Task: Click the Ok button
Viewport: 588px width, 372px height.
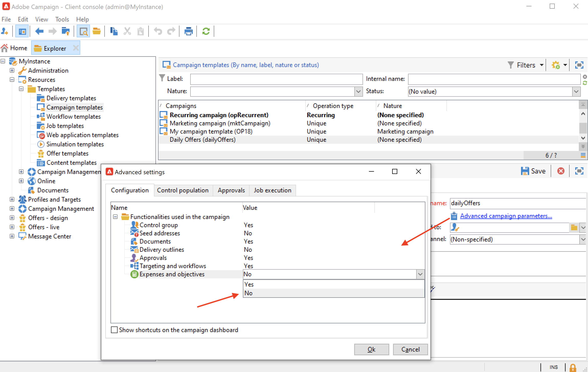Action: coord(371,349)
